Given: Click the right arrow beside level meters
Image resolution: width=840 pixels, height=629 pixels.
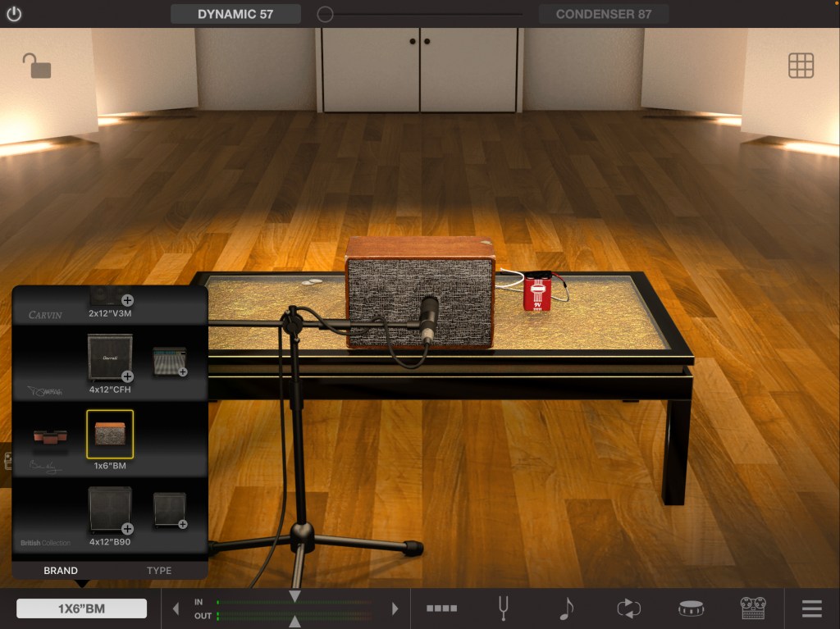Looking at the screenshot, I should tap(395, 608).
